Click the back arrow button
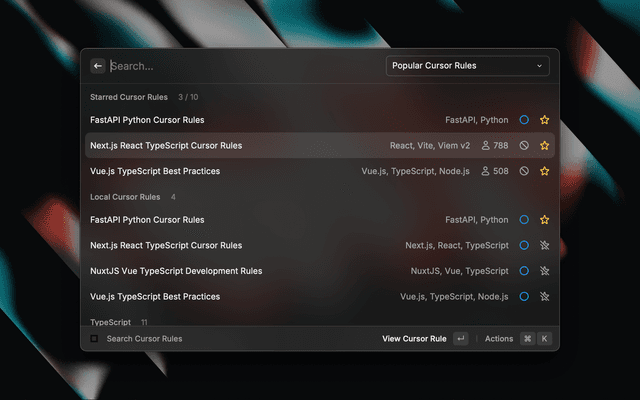The image size is (640, 400). (x=98, y=66)
